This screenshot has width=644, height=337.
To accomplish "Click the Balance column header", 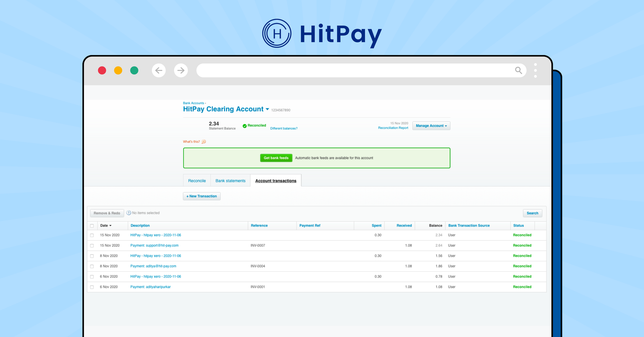I will pyautogui.click(x=436, y=226).
